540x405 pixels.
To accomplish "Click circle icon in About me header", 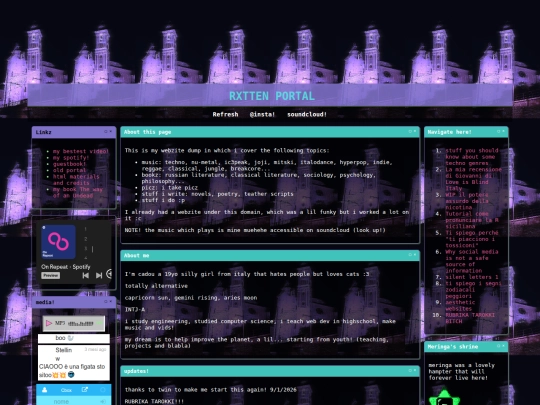I will click(x=410, y=255).
